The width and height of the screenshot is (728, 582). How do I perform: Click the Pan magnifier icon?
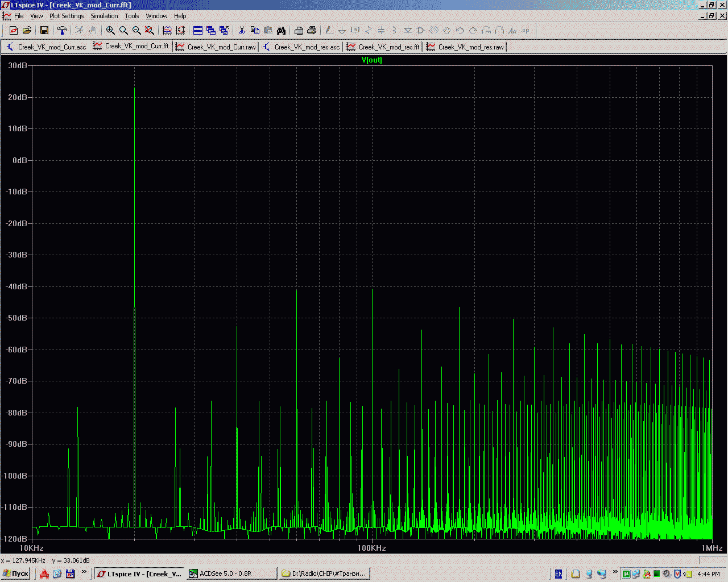click(x=123, y=30)
